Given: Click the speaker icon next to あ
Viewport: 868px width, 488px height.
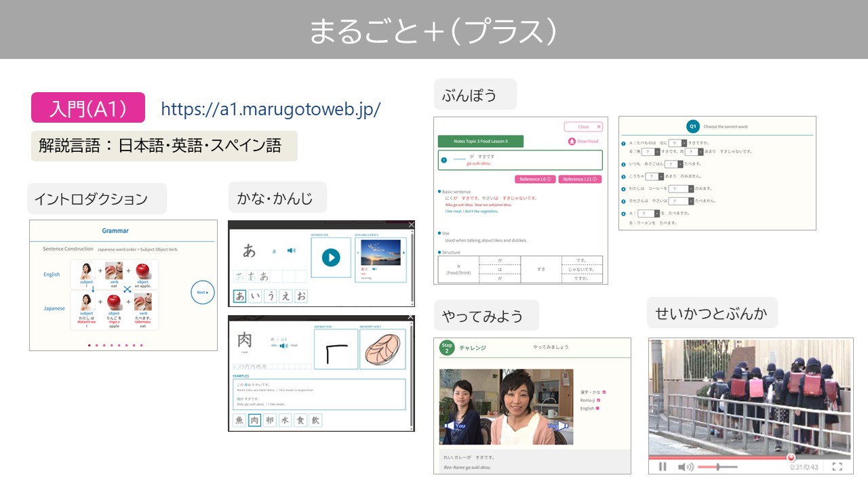Looking at the screenshot, I should pos(291,250).
